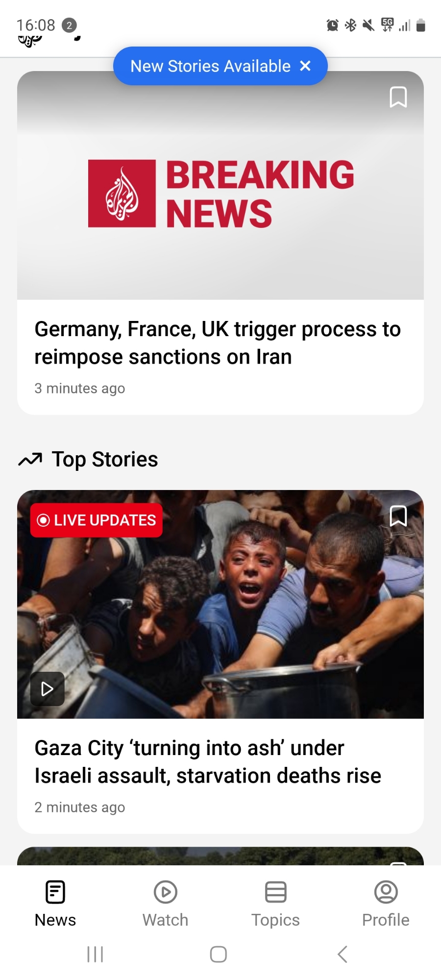Open the Android recent apps button

[95, 954]
